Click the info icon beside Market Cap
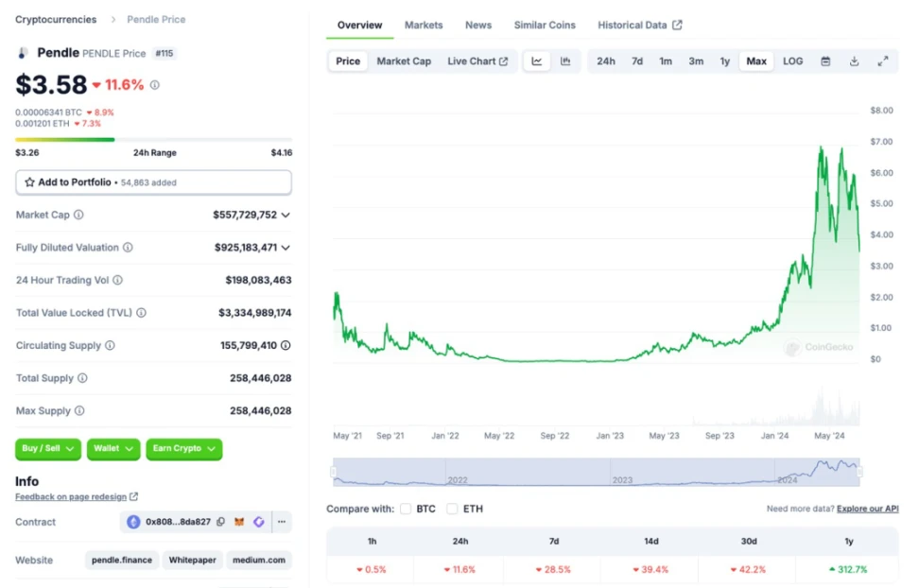The width and height of the screenshot is (919, 588). click(x=78, y=216)
